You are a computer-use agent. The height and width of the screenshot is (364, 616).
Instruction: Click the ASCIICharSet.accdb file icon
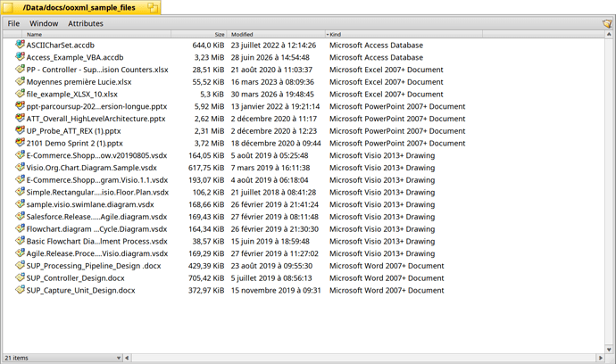pyautogui.click(x=20, y=45)
